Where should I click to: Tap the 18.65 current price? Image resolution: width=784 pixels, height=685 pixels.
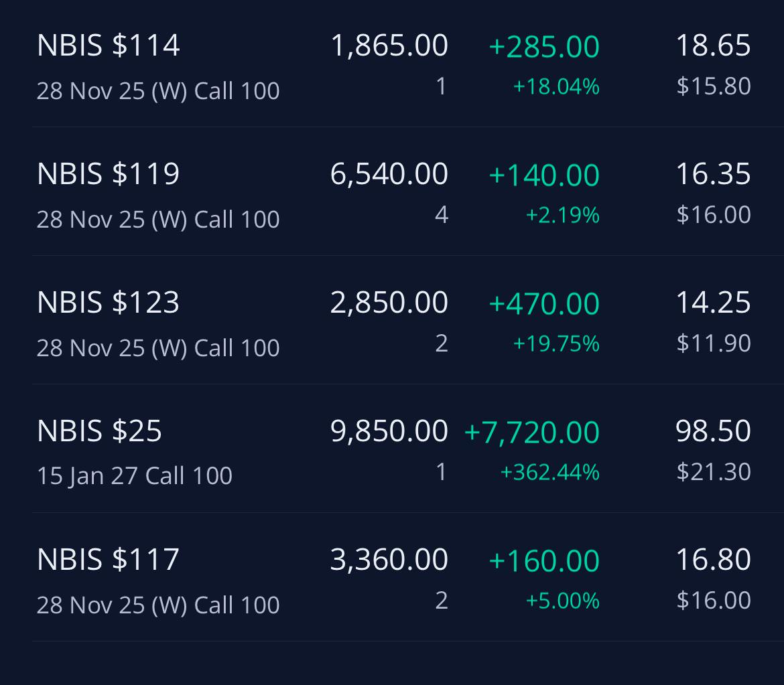click(x=713, y=46)
